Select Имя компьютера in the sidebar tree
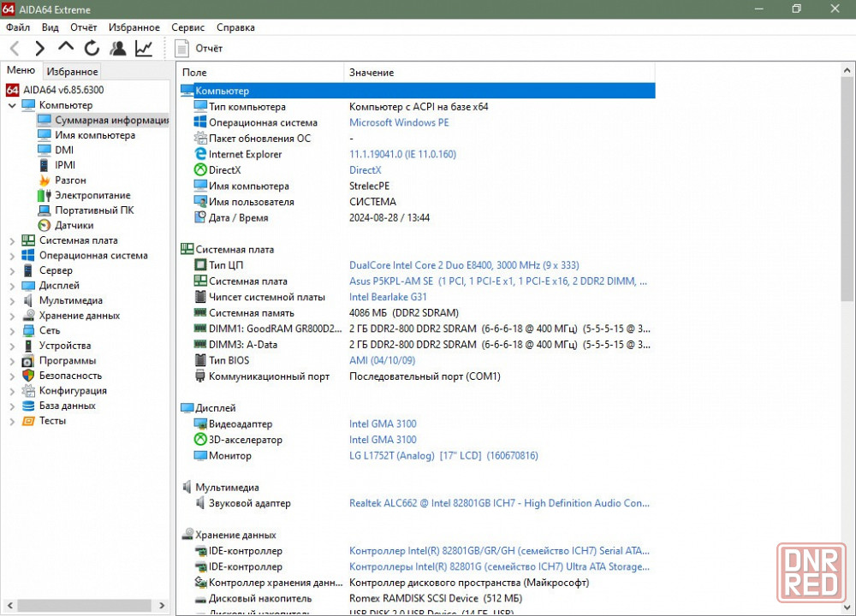 94,135
